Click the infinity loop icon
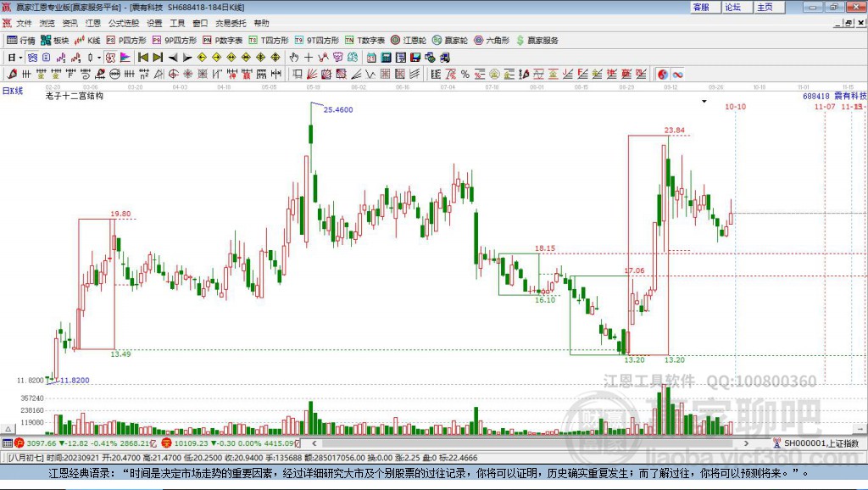This screenshot has width=868, height=490. [x=677, y=75]
